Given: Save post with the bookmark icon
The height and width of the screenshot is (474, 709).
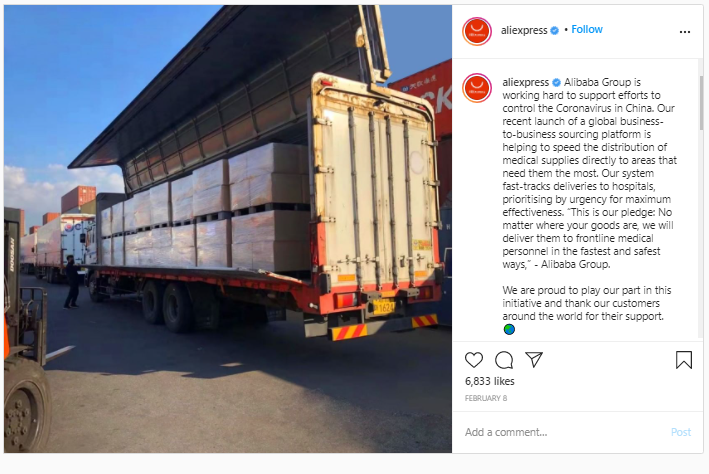Looking at the screenshot, I should (684, 360).
